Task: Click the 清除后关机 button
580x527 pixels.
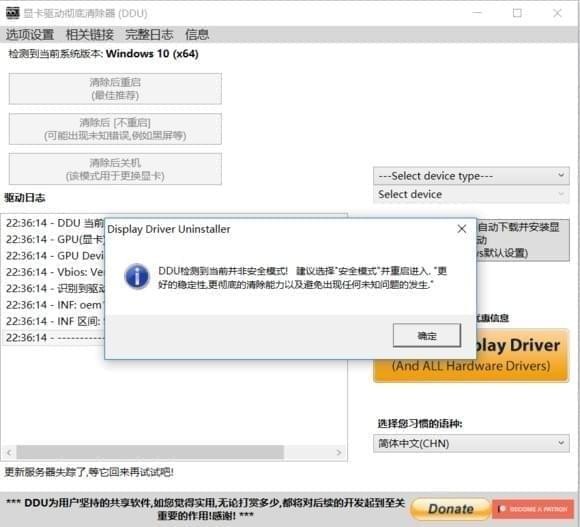Action: (x=115, y=169)
